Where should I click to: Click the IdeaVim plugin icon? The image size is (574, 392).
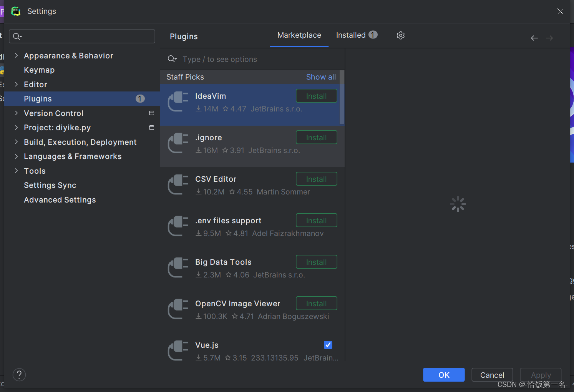[x=178, y=101]
